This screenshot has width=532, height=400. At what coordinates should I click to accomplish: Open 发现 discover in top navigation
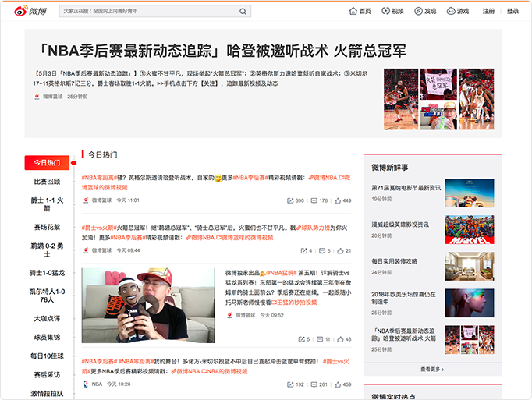tap(425, 11)
